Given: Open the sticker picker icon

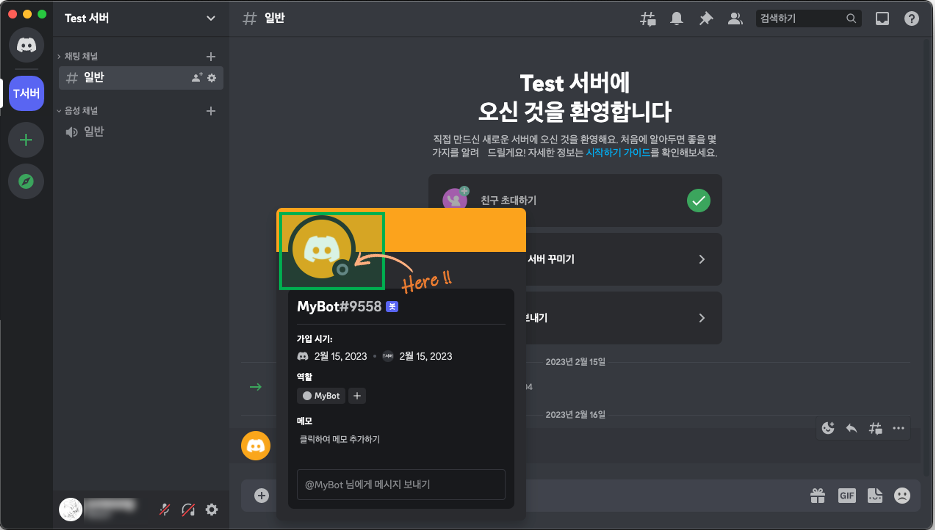Looking at the screenshot, I should click(875, 495).
